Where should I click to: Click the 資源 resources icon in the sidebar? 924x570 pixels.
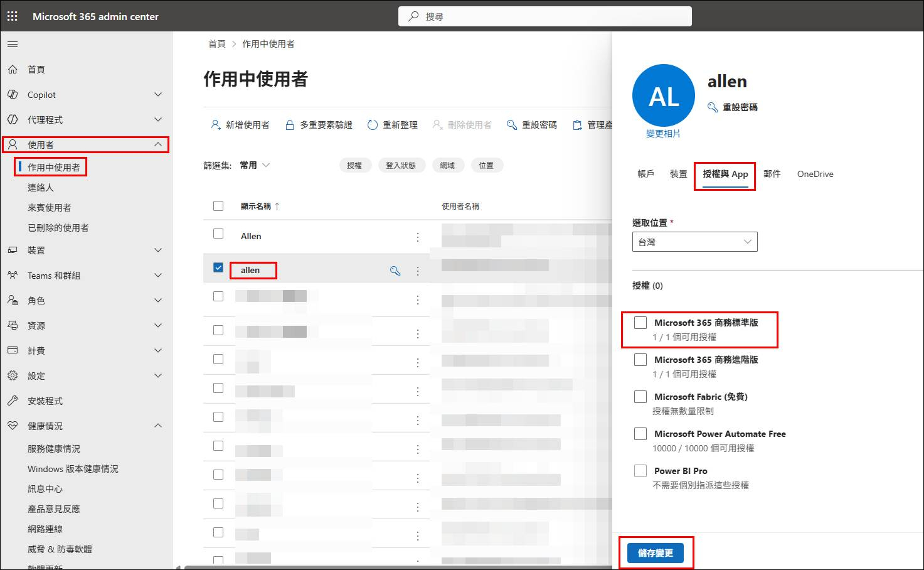(x=13, y=326)
